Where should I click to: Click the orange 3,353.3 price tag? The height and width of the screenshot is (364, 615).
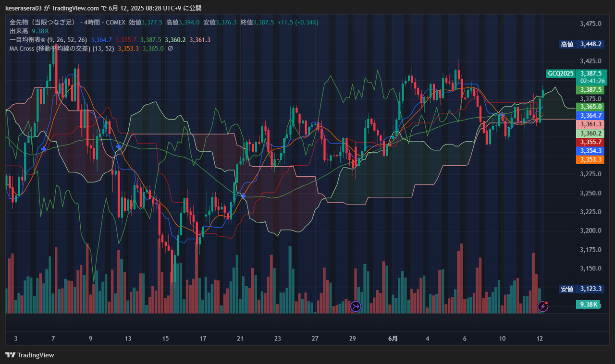[x=590, y=159]
